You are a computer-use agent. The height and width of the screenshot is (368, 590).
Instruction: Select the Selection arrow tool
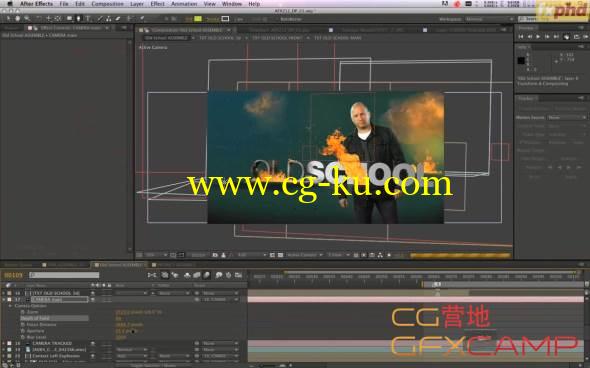tap(8, 18)
